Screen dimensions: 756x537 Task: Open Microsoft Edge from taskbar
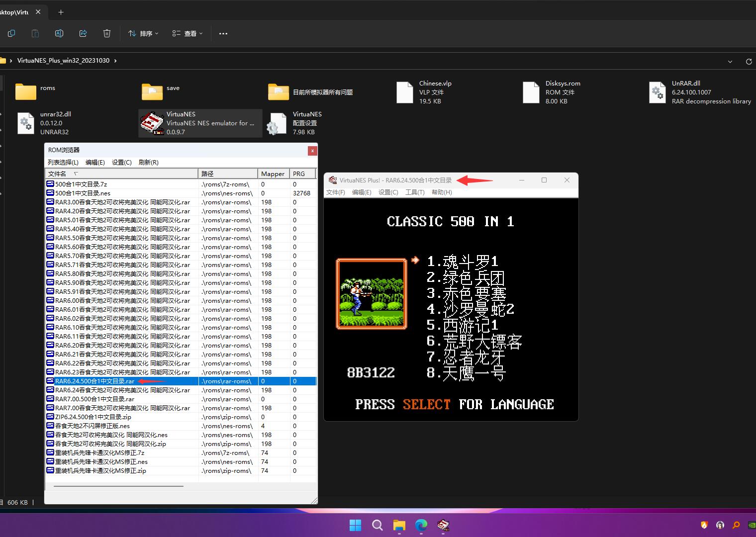[421, 525]
